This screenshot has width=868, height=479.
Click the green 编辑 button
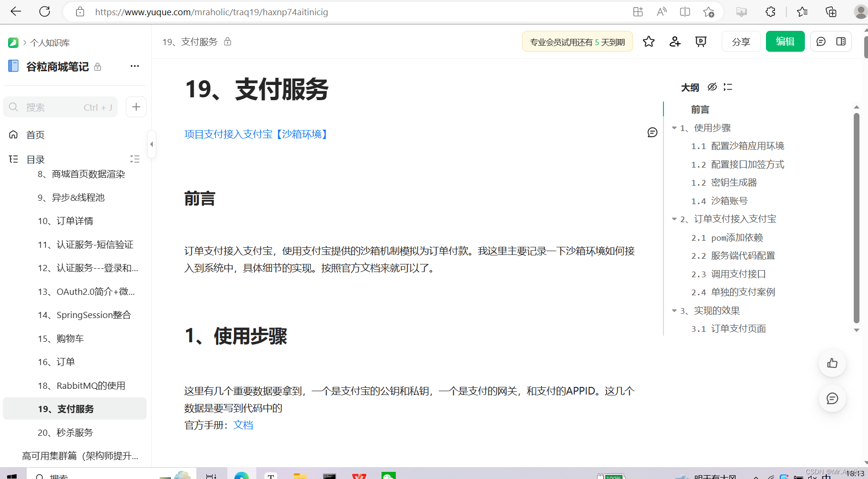(785, 41)
